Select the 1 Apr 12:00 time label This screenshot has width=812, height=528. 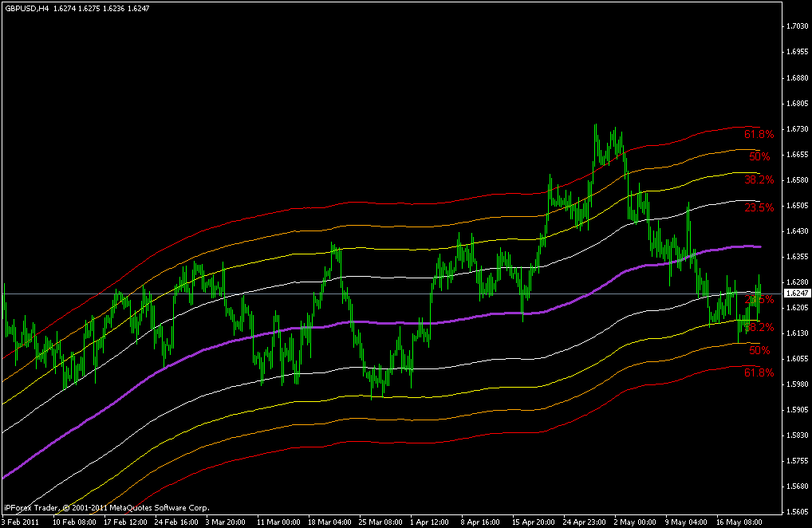coord(430,522)
